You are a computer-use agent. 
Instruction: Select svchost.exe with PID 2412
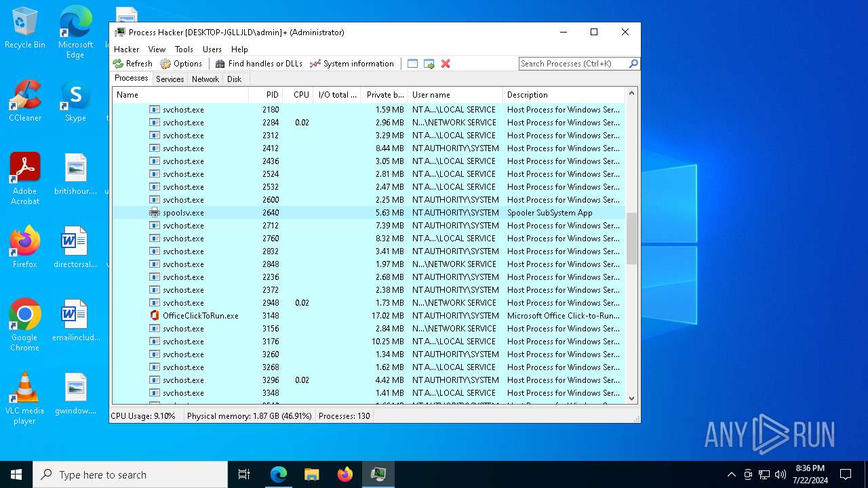click(x=368, y=148)
